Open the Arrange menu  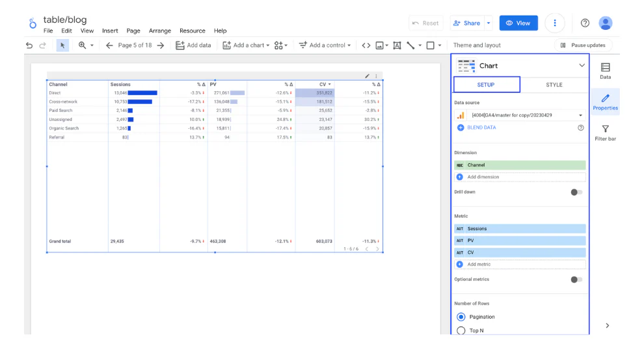point(160,31)
